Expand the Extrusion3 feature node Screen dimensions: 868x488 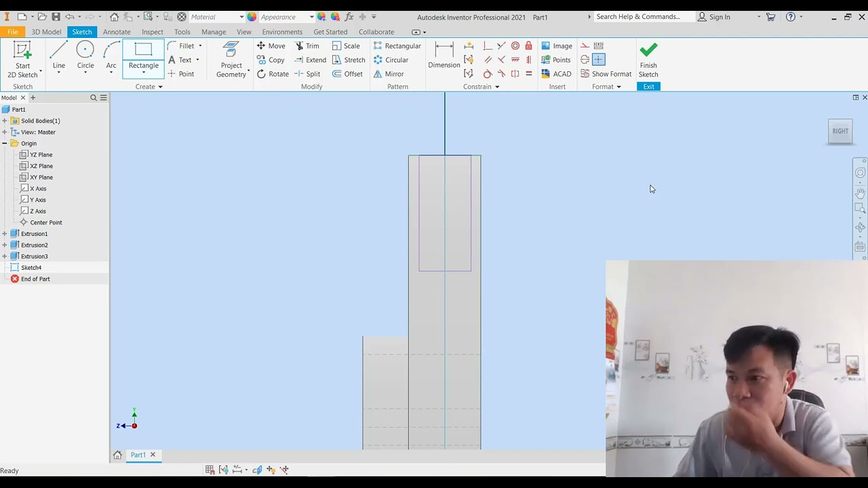tap(5, 256)
